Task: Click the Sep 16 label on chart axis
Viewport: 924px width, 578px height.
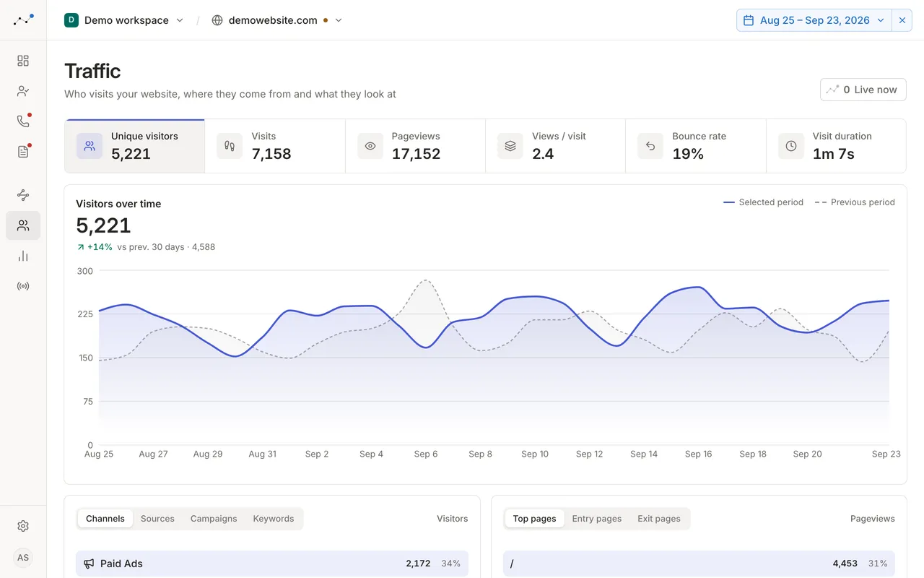Action: coord(698,454)
